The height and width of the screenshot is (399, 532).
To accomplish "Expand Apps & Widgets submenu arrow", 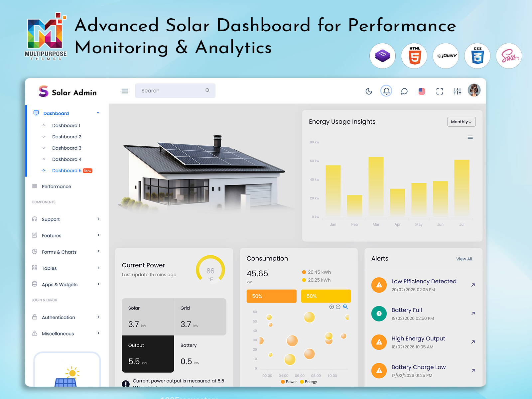I will (98, 284).
